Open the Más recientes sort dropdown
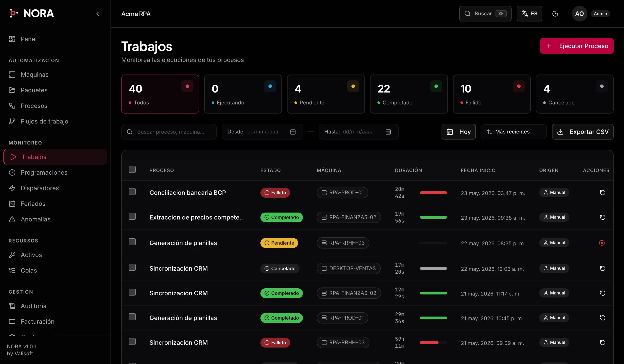The image size is (624, 364). coord(513,132)
